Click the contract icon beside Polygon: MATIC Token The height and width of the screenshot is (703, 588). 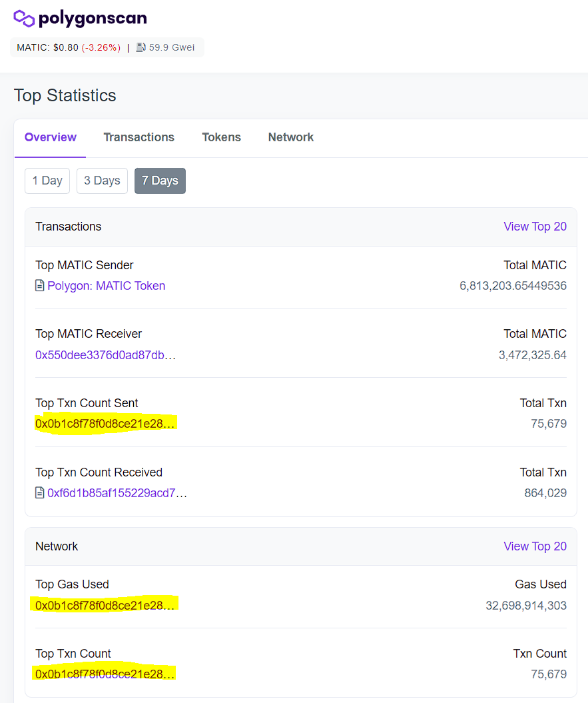tap(39, 286)
